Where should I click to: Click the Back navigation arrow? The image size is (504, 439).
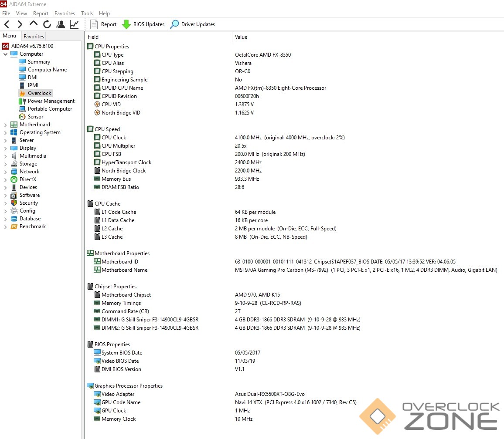(7, 24)
